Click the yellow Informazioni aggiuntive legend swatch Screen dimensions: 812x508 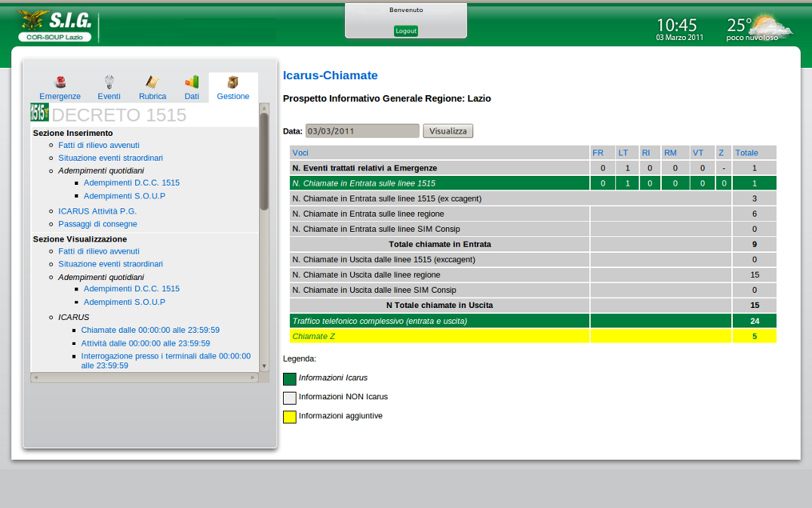coord(290,417)
